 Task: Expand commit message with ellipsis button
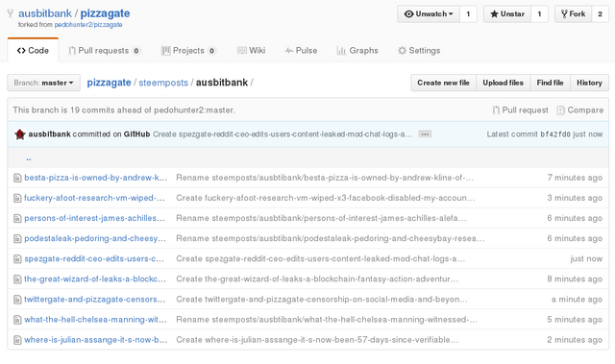pos(425,134)
